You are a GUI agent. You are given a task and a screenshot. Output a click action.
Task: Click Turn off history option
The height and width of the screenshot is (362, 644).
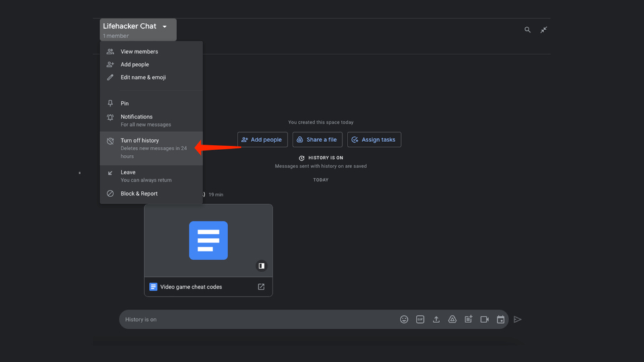pyautogui.click(x=151, y=148)
